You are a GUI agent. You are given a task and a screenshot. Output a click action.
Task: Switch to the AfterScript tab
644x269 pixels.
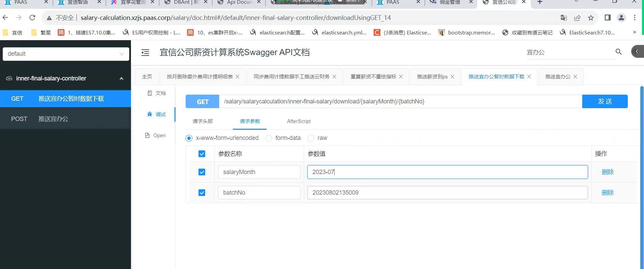(299, 121)
